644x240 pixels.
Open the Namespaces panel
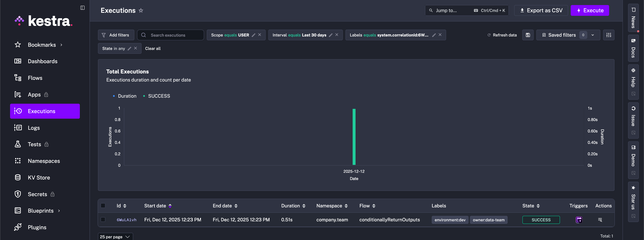44,161
